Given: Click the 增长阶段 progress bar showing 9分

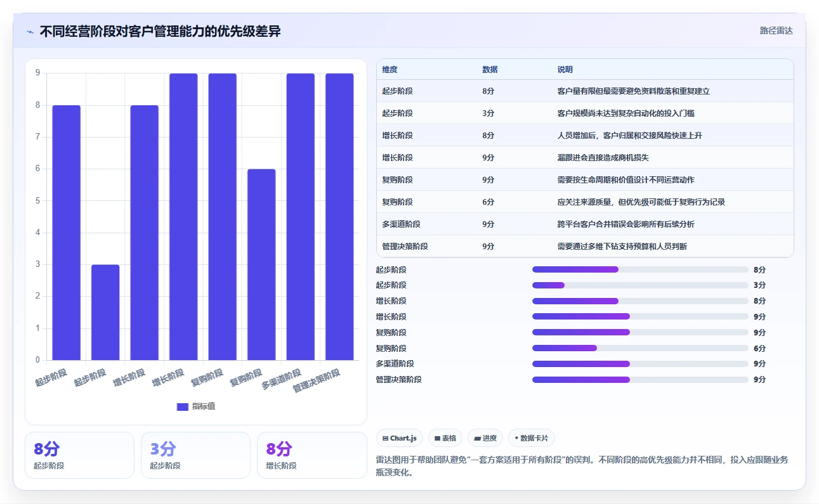Looking at the screenshot, I should click(640, 316).
